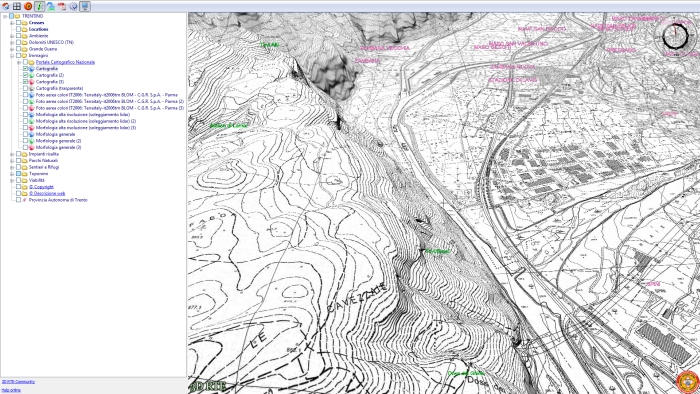Screen dimensions: 700x394
Task: Expand the Grande Guerra node
Action: pos(12,49)
